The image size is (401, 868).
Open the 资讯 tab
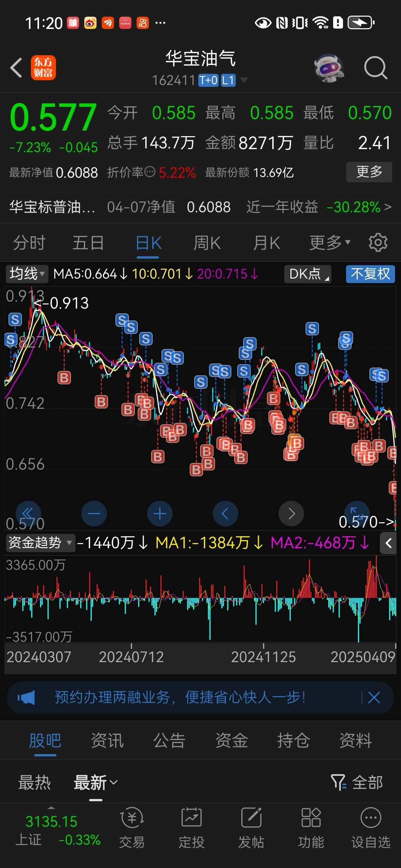coord(107,741)
